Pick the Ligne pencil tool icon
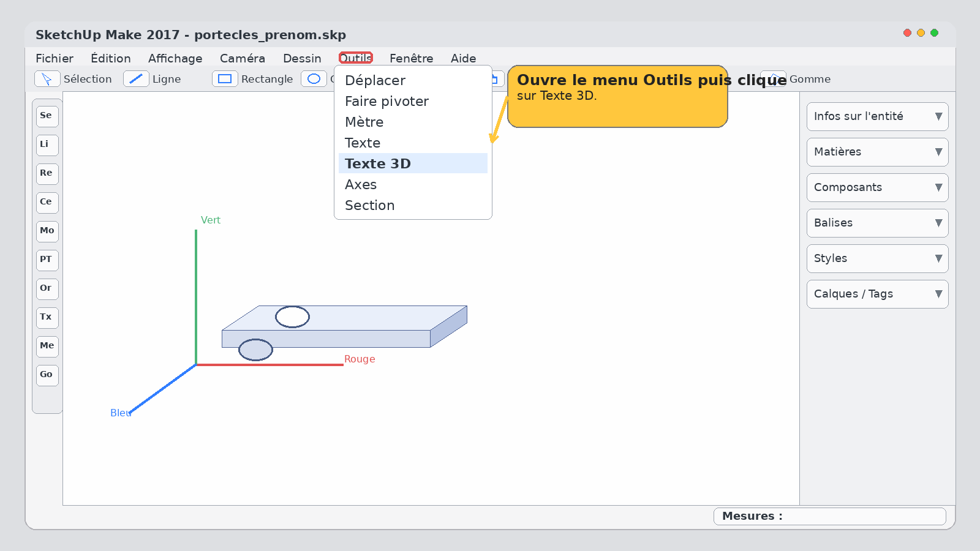The width and height of the screenshot is (980, 551). coord(136,79)
